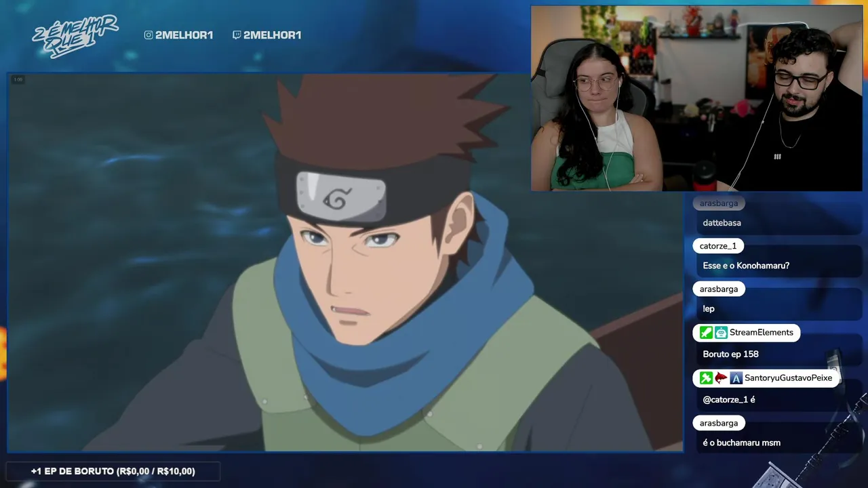
Task: Select the StreamElements username in chat
Action: pos(761,333)
